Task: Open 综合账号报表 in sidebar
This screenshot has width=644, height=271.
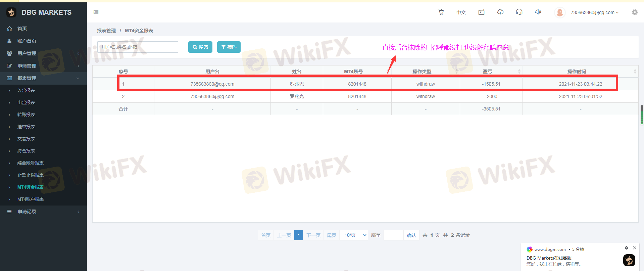Action: [x=31, y=163]
